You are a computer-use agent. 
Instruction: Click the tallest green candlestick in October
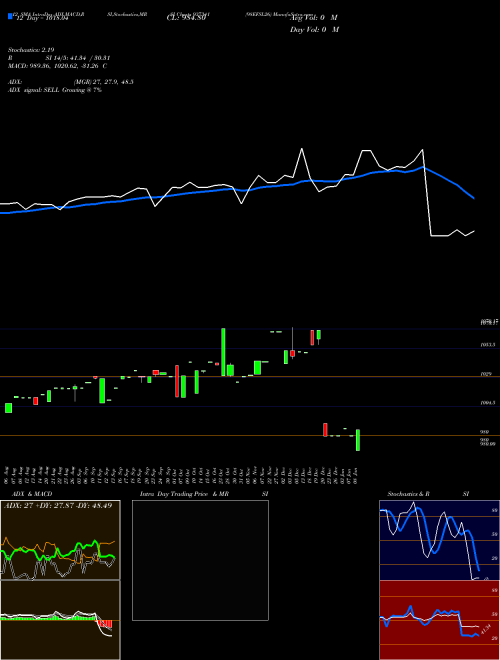coord(223,352)
